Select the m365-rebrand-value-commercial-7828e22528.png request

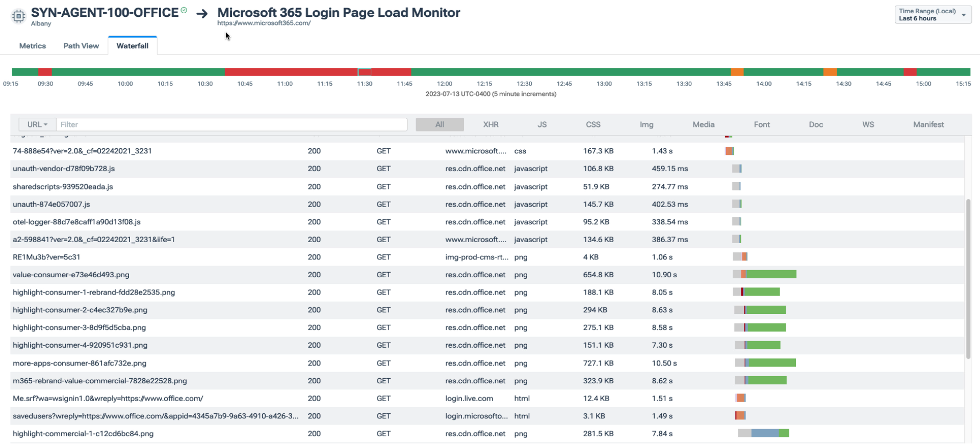(487, 381)
